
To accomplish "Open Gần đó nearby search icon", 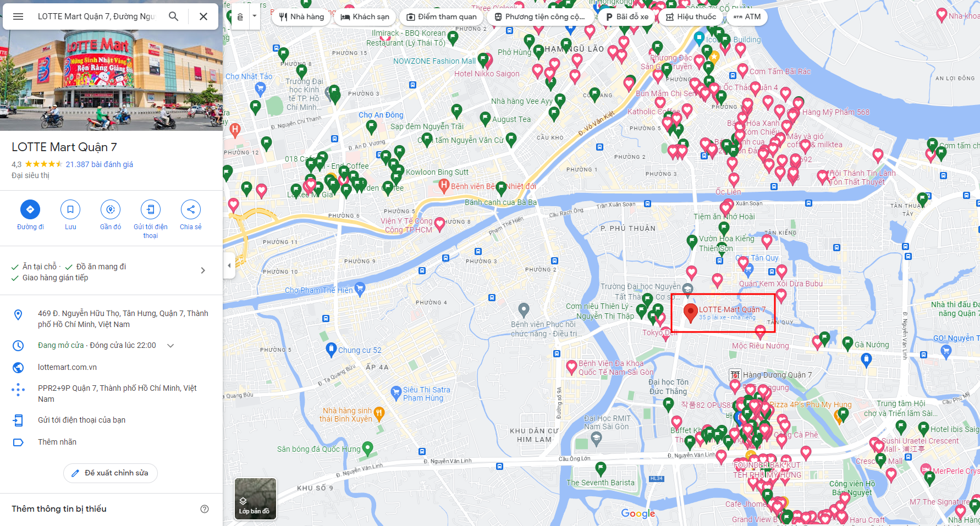I will click(111, 209).
